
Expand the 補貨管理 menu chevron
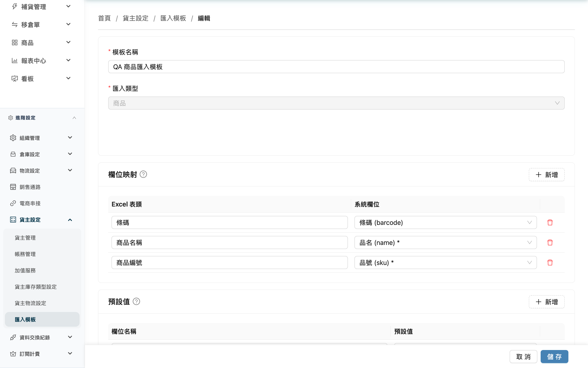[69, 6]
